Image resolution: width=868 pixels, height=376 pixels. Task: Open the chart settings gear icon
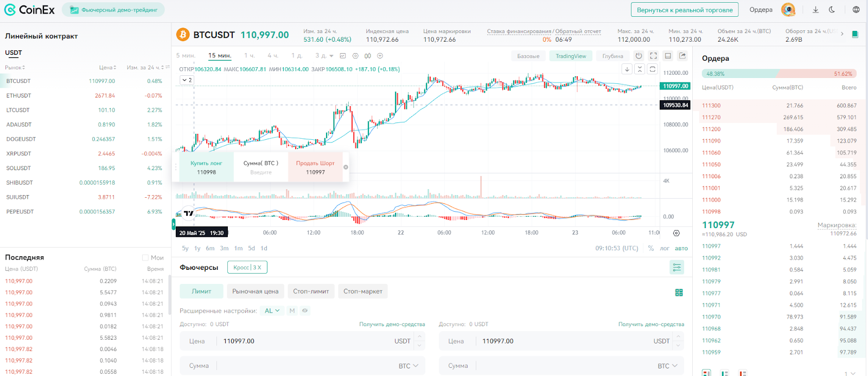(676, 233)
